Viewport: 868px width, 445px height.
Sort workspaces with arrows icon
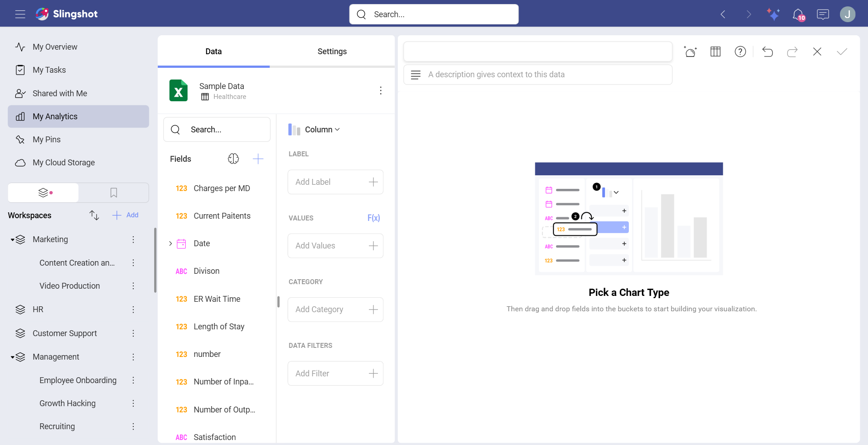pos(94,215)
